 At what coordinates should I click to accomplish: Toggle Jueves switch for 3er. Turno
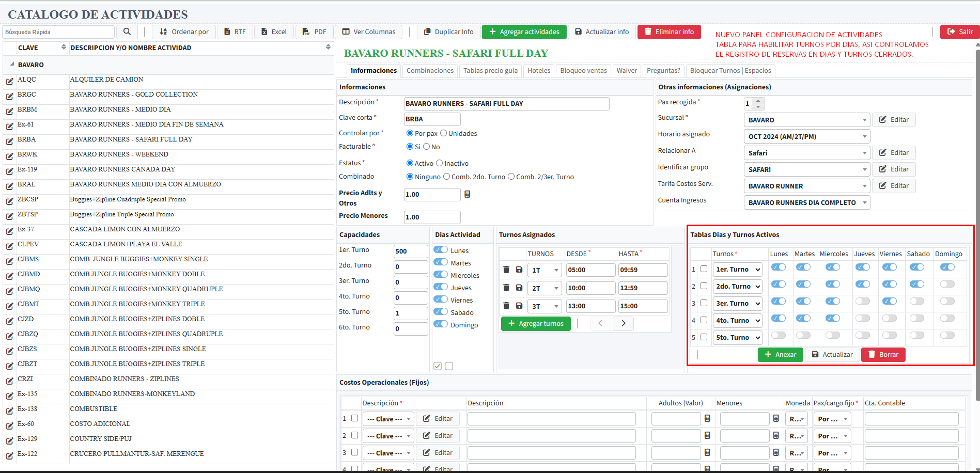pyautogui.click(x=863, y=302)
